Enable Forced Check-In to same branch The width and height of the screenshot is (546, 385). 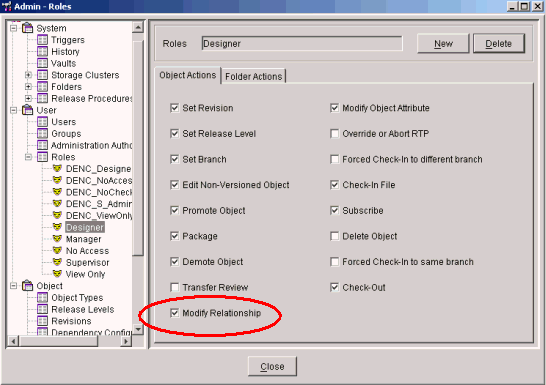(x=334, y=262)
